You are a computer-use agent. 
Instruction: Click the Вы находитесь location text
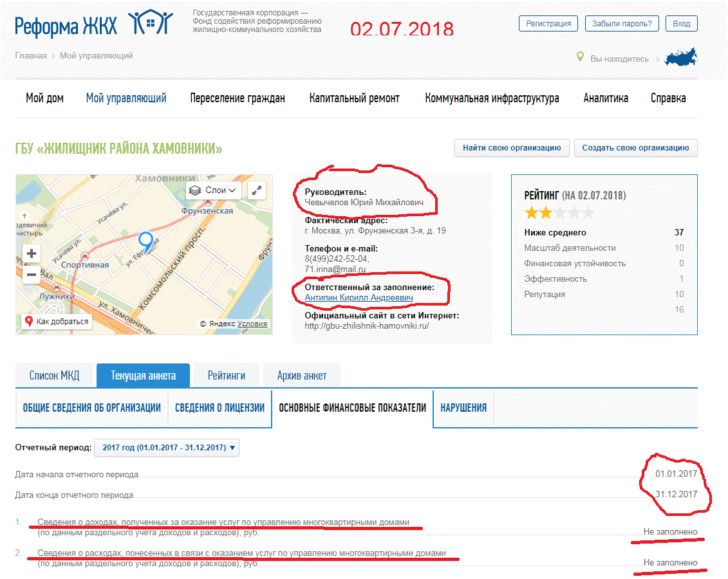[619, 59]
